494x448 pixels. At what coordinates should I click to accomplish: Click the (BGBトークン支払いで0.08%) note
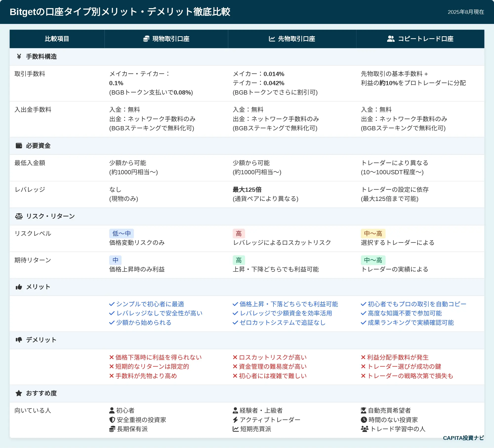[151, 92]
